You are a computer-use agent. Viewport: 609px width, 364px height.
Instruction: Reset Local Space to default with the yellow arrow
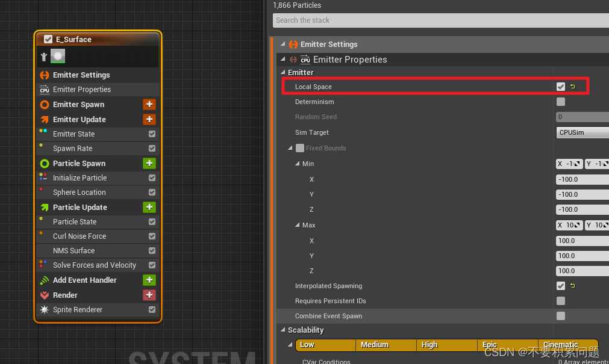tap(572, 87)
